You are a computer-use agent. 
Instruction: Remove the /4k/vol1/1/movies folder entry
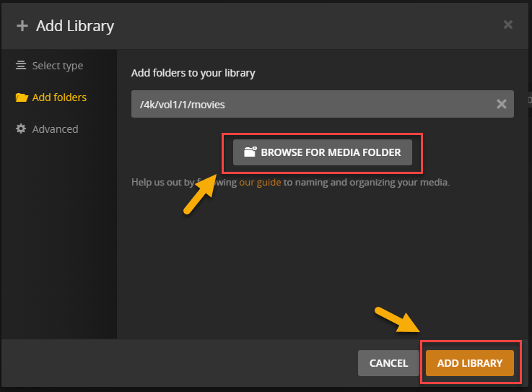pyautogui.click(x=502, y=104)
